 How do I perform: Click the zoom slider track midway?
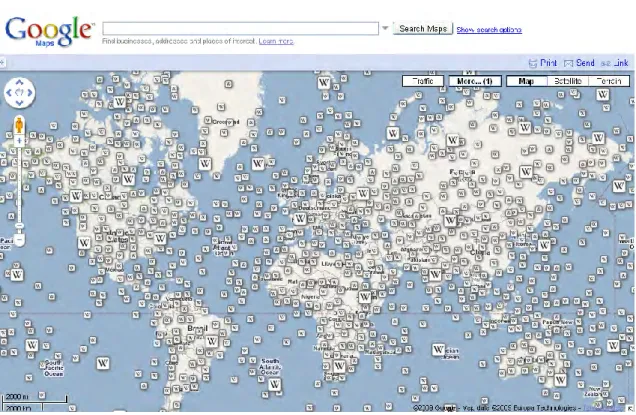[19, 189]
